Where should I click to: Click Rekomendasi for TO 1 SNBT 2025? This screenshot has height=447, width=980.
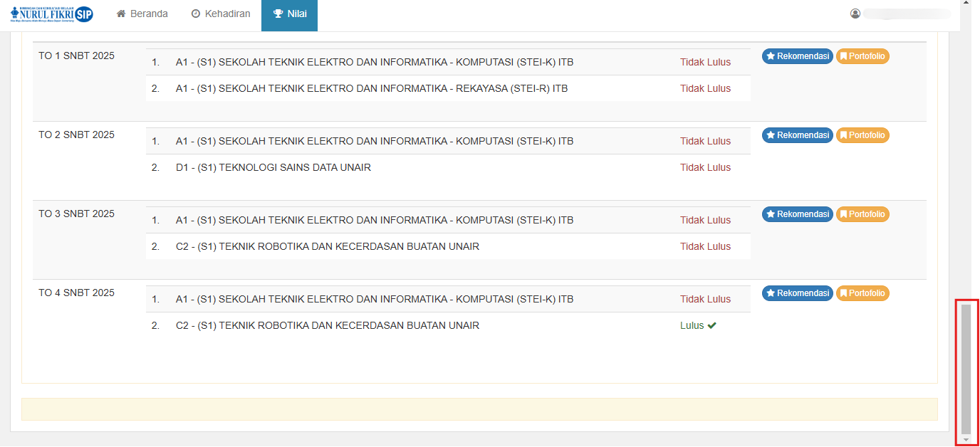click(x=797, y=56)
